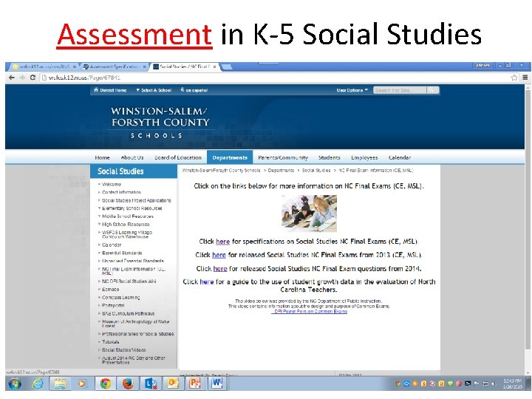Click 'here' for 2014 exam questions
This screenshot has width=532, height=399.
[x=220, y=269]
